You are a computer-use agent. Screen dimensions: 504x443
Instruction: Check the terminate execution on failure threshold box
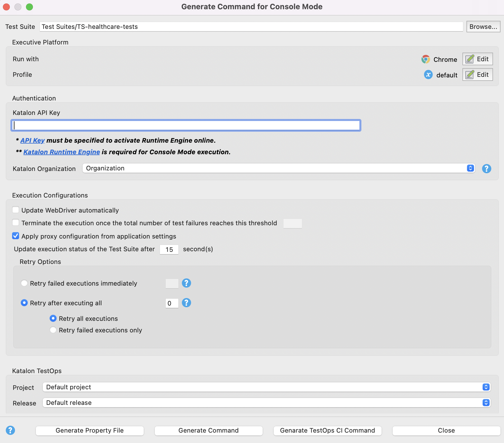16,223
